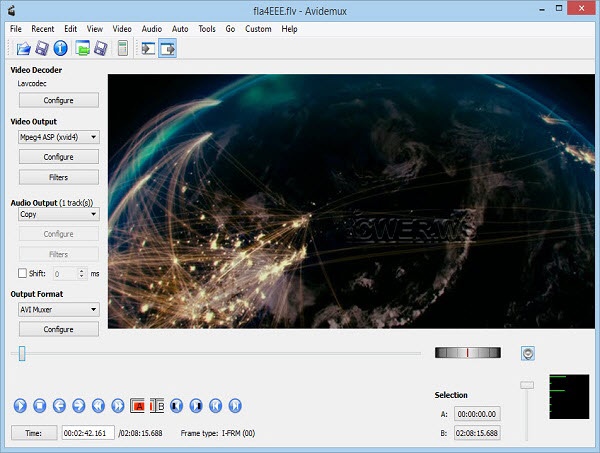
Task: Set selection start marker A
Action: pos(137,405)
